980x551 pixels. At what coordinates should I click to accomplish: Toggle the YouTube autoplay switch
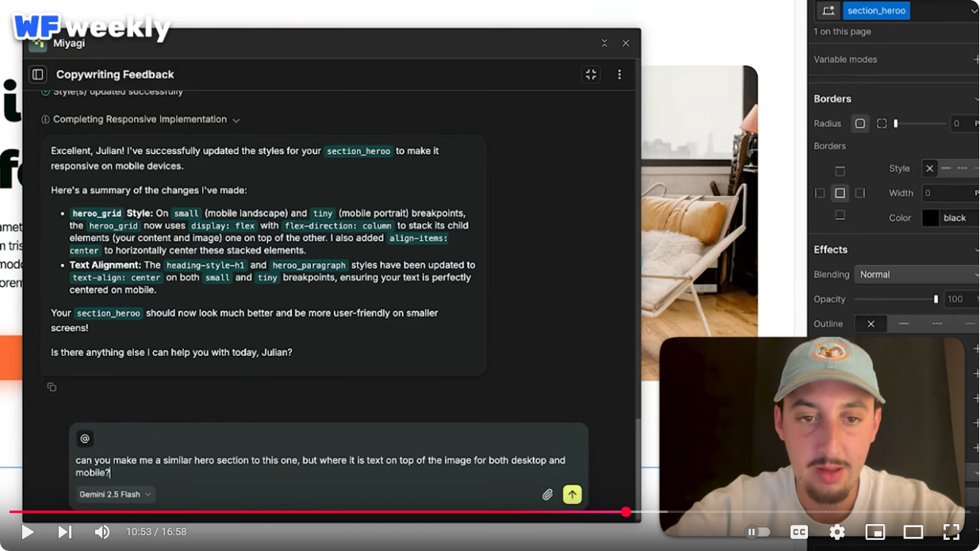coord(759,532)
